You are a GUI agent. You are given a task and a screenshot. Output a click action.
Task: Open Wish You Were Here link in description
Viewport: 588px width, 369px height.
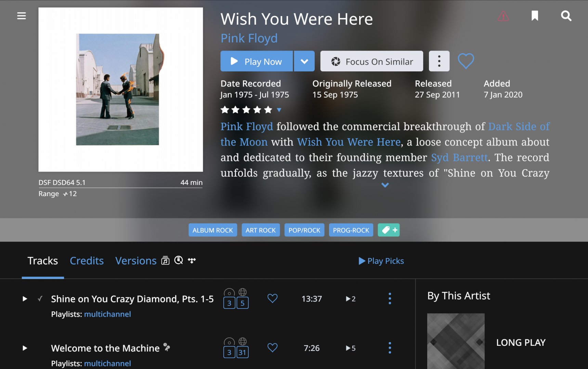(x=349, y=142)
